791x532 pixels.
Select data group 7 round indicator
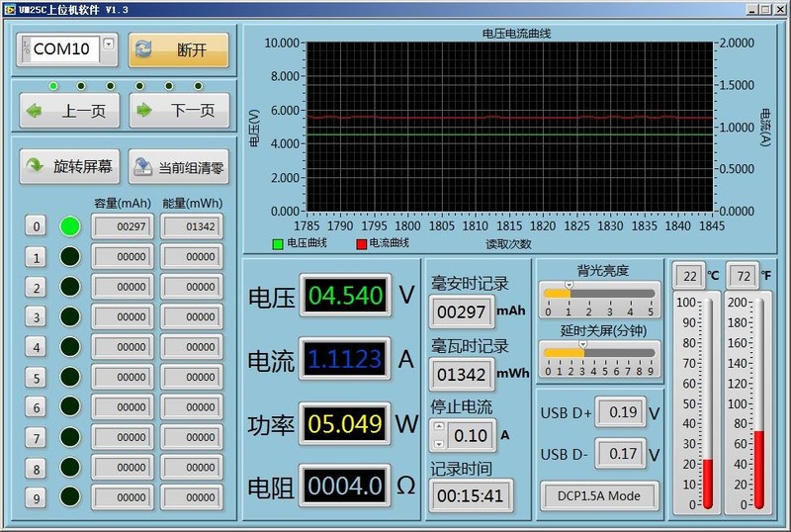[x=70, y=437]
